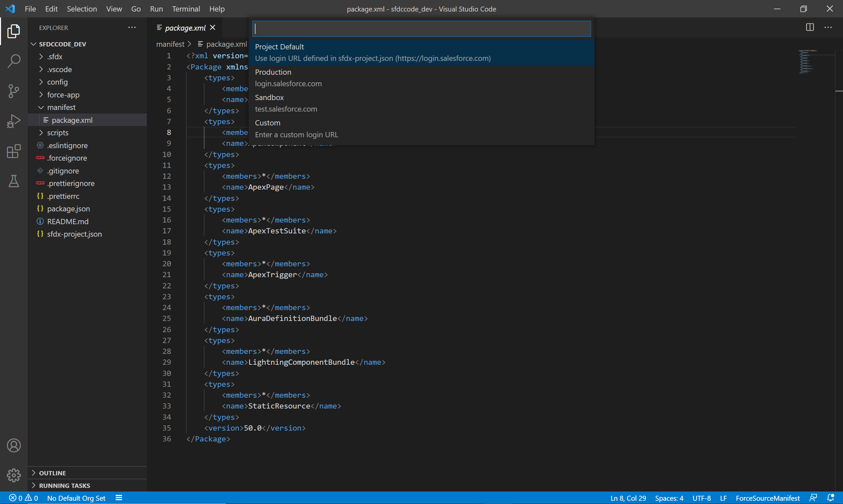Open the Run and Debug view
Screen dimensions: 843x504
point(14,121)
